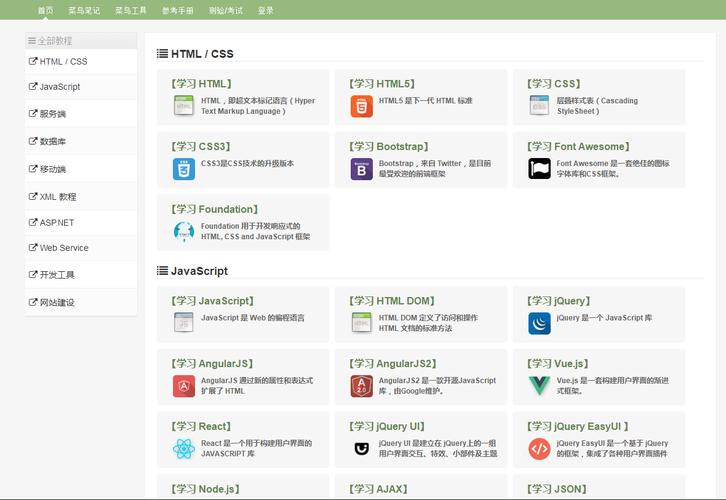Screen dimensions: 726x500
Task: Open the 【学习 HTML DOM】 tutorial link
Action: tap(392, 301)
